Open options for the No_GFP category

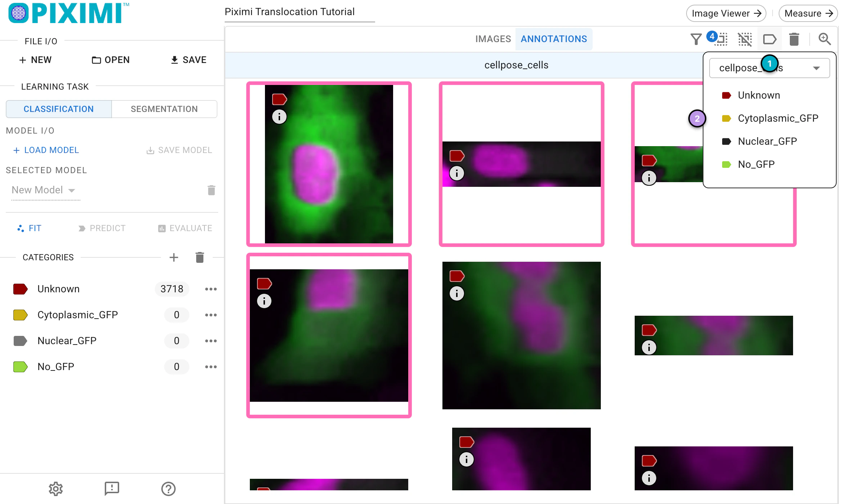(211, 367)
